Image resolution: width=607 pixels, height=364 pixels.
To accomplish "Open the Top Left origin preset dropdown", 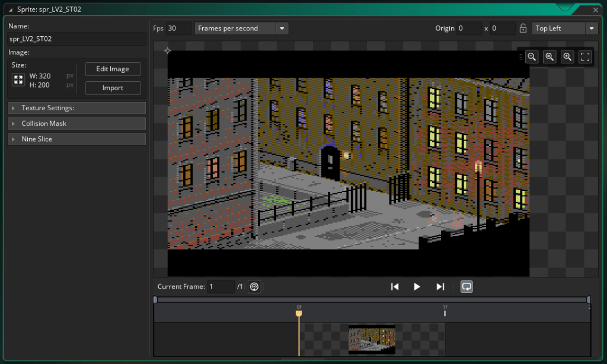I will [x=591, y=28].
